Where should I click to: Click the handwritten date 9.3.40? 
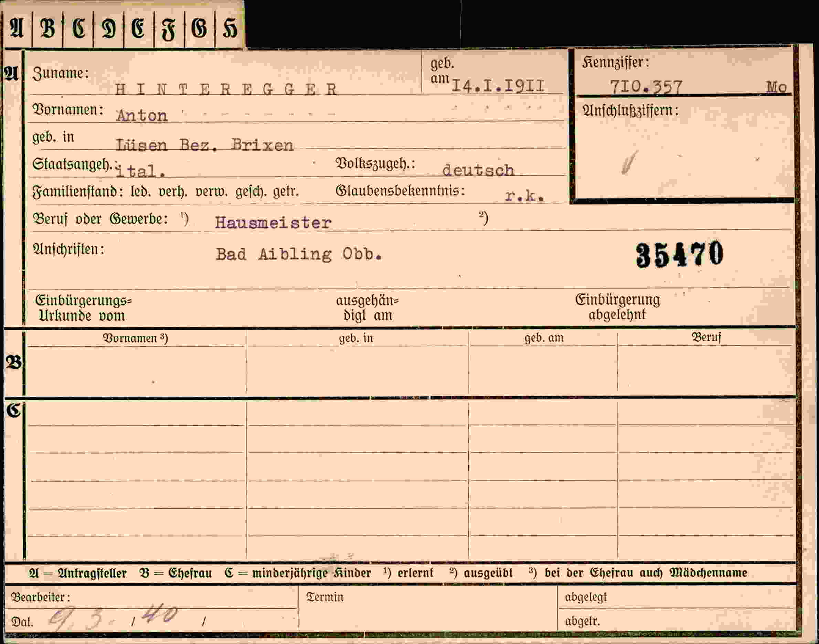[x=114, y=618]
